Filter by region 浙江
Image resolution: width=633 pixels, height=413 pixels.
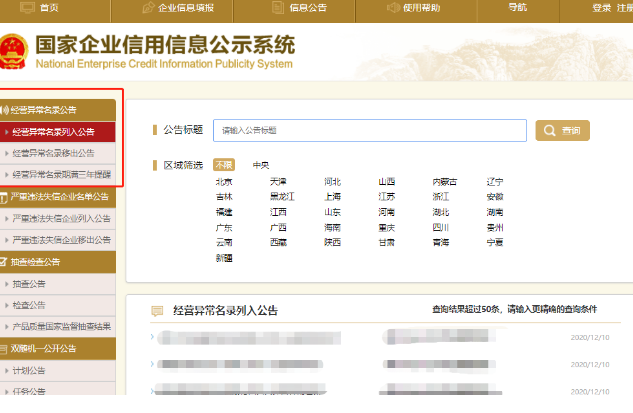pyautogui.click(x=441, y=197)
